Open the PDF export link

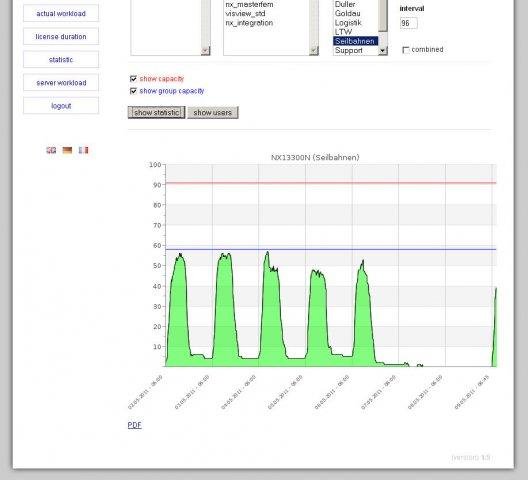tap(135, 425)
